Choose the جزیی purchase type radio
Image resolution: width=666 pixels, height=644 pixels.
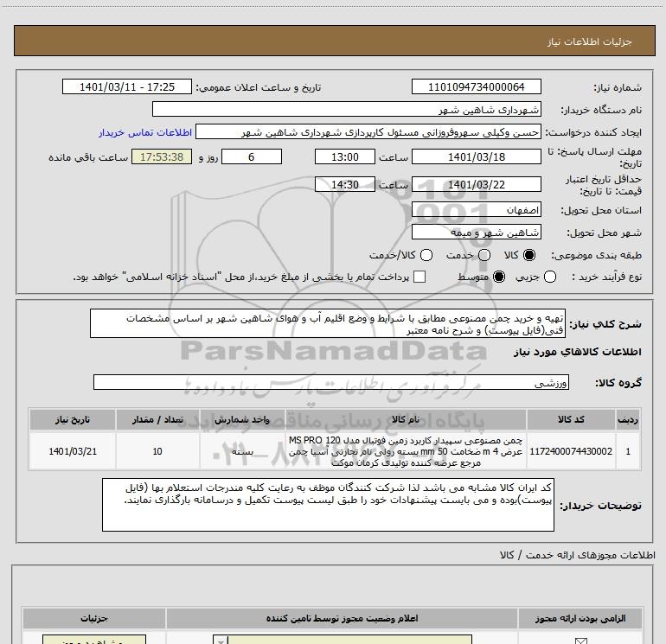[550, 277]
